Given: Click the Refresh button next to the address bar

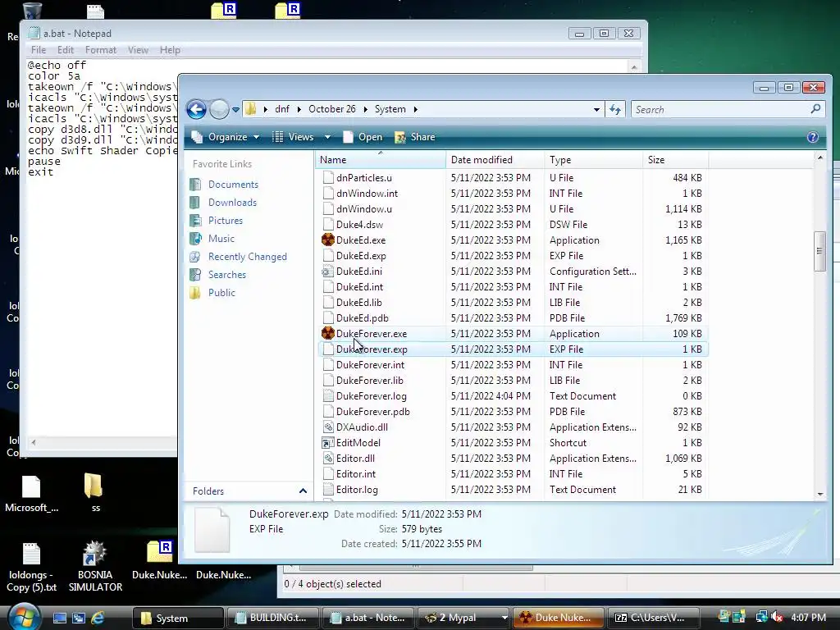Looking at the screenshot, I should pos(615,109).
